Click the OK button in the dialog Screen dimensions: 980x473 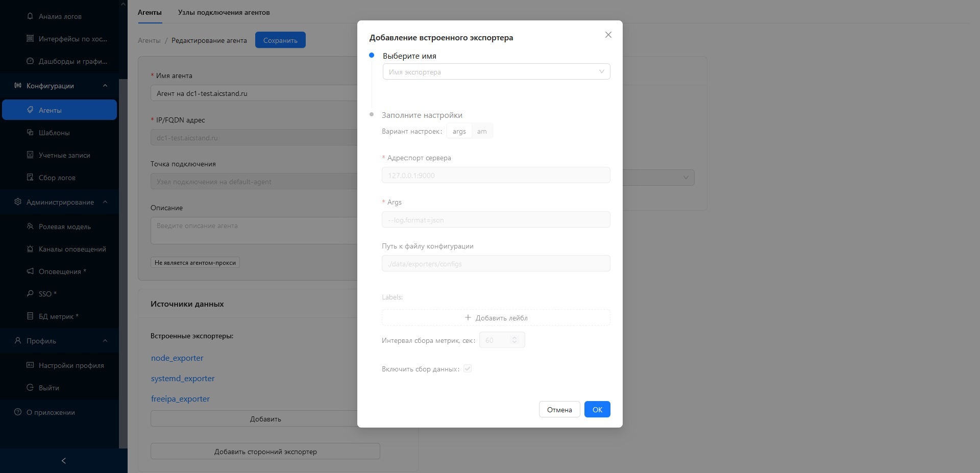click(x=597, y=409)
